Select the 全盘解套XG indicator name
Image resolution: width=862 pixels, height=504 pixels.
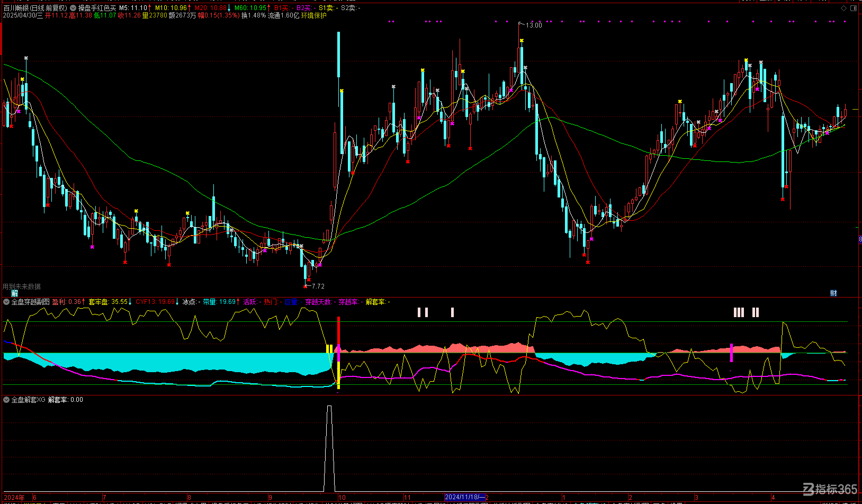[x=28, y=400]
